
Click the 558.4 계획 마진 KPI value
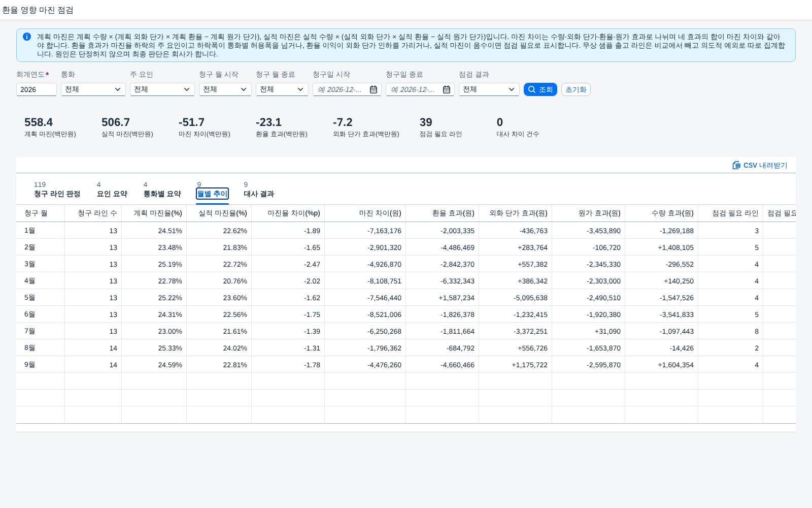(x=39, y=122)
